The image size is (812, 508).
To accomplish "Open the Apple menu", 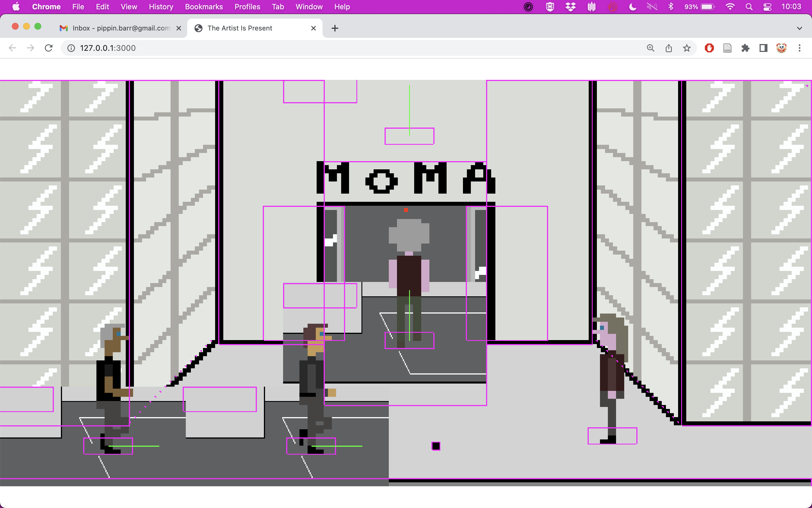I will [x=16, y=7].
